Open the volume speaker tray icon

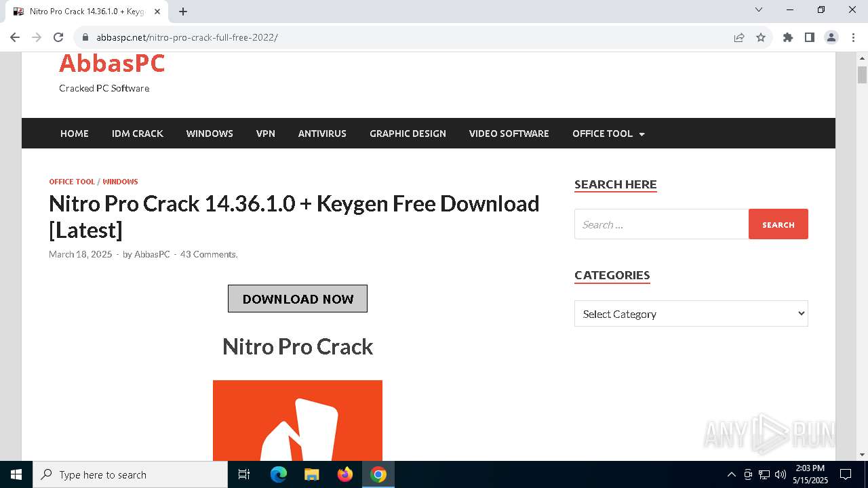click(x=781, y=474)
